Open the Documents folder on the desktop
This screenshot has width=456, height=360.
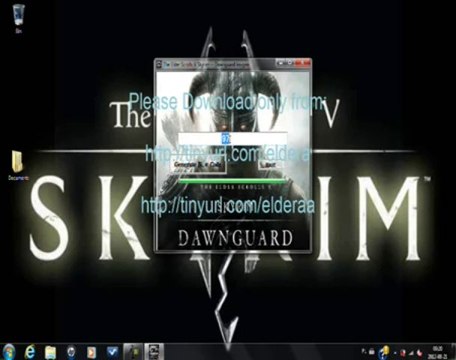click(x=18, y=165)
